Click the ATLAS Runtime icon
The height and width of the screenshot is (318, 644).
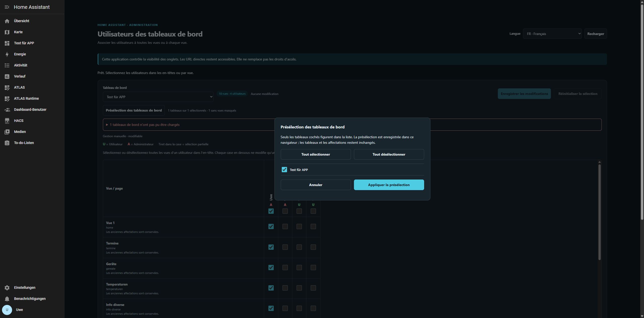click(7, 98)
